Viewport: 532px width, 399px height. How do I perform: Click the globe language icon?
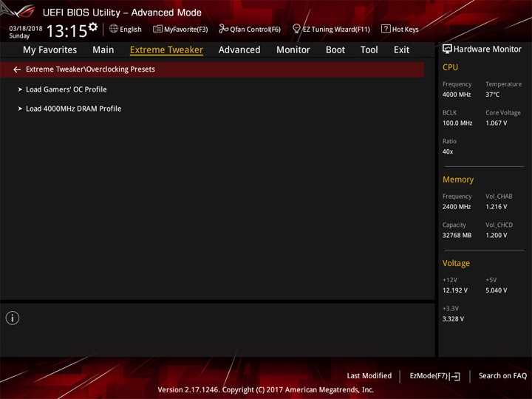[114, 29]
